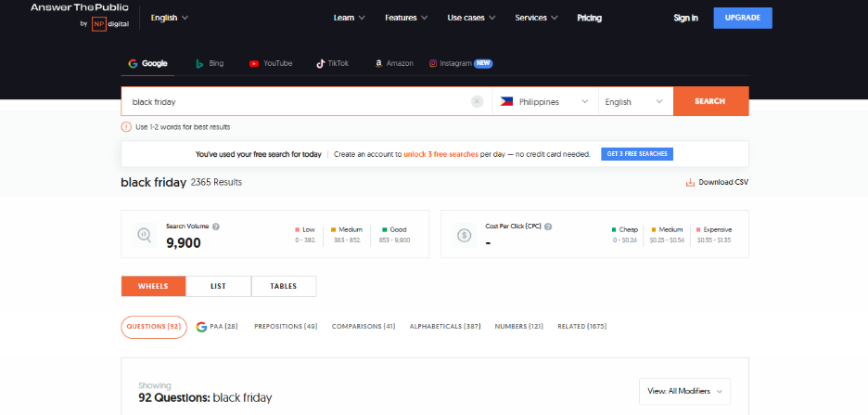The width and height of the screenshot is (868, 415).
Task: Switch to TABLES view
Action: click(x=284, y=286)
